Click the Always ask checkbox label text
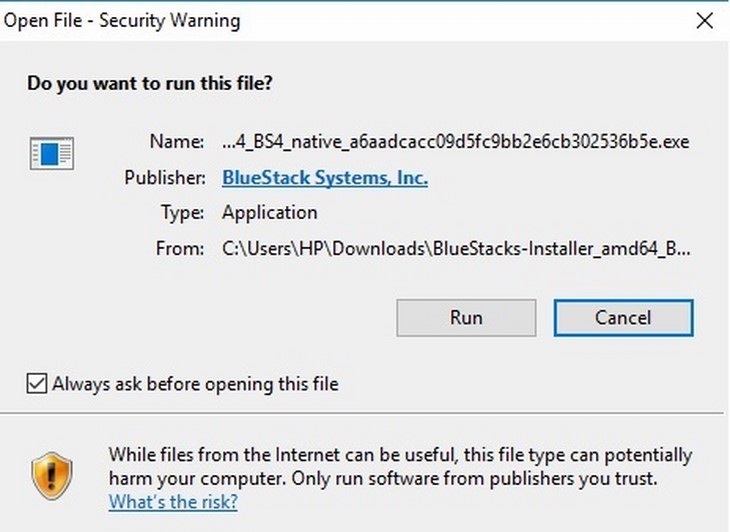The width and height of the screenshot is (730, 532). coord(196,384)
